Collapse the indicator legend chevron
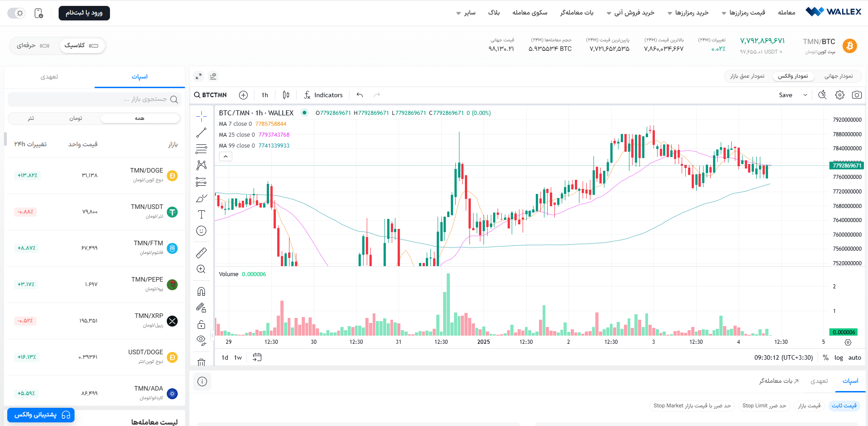 pyautogui.click(x=225, y=156)
